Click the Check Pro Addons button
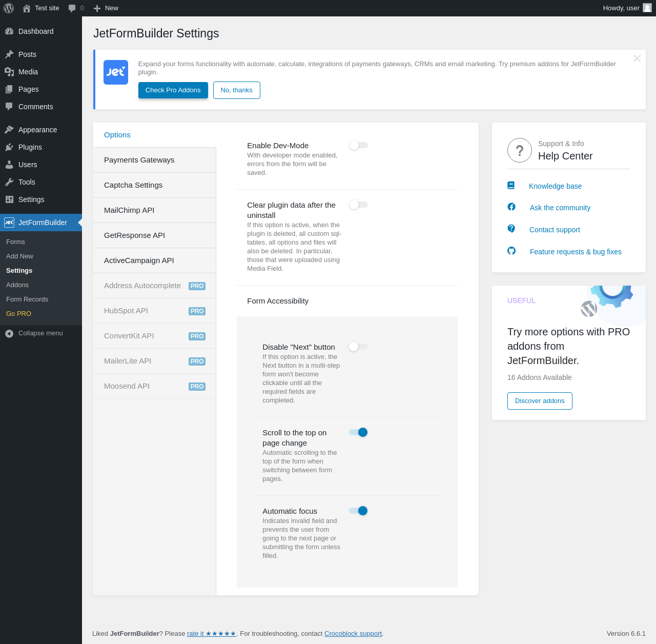The width and height of the screenshot is (656, 644). click(x=173, y=90)
